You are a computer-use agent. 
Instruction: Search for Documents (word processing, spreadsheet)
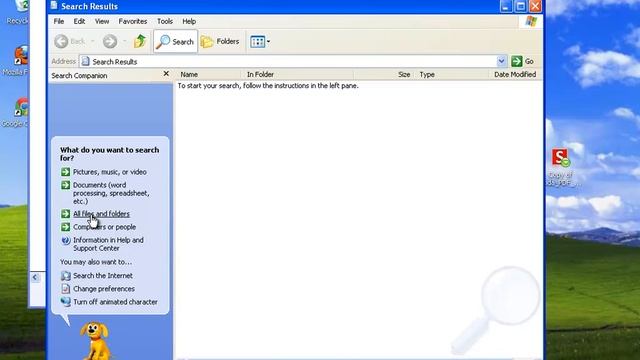tap(111, 193)
